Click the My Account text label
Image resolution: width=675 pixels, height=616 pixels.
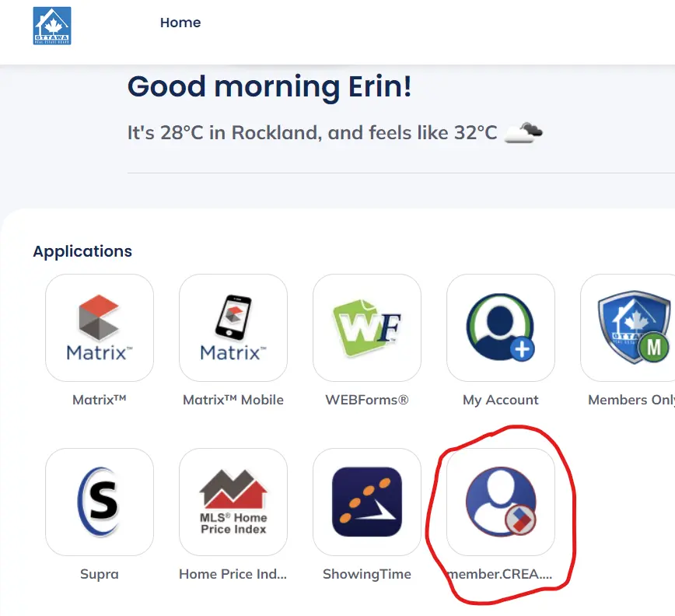tap(501, 400)
